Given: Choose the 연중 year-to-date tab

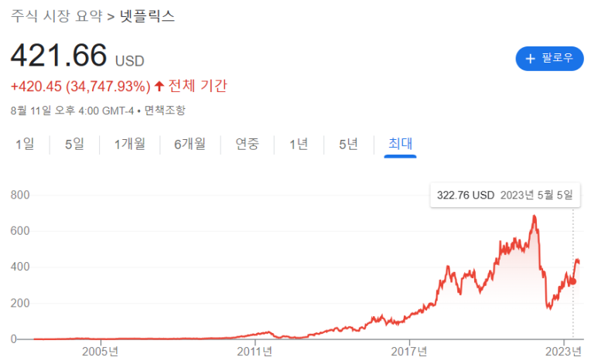Looking at the screenshot, I should click(247, 144).
